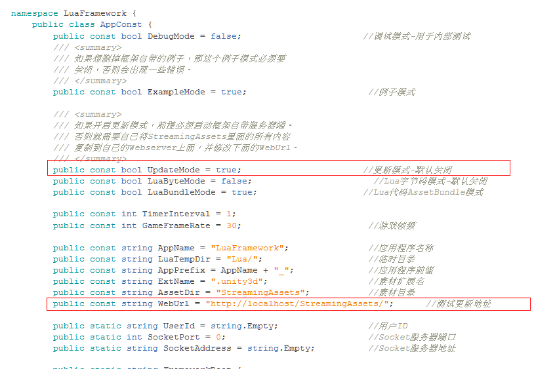Click the '"Lua/"' string value
The width and height of the screenshot is (553, 370).
(243, 259)
